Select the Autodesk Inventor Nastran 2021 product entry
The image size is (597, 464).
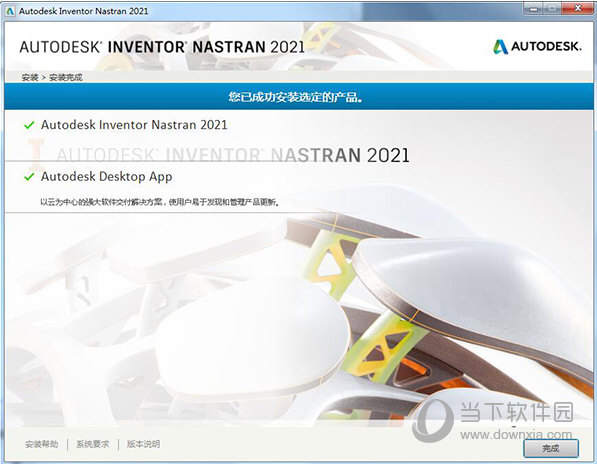coord(134,125)
